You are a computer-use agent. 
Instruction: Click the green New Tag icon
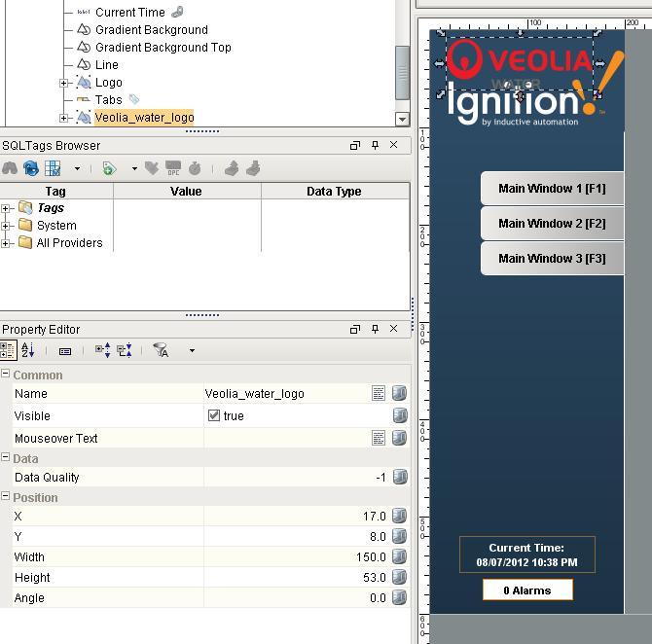pyautogui.click(x=109, y=168)
